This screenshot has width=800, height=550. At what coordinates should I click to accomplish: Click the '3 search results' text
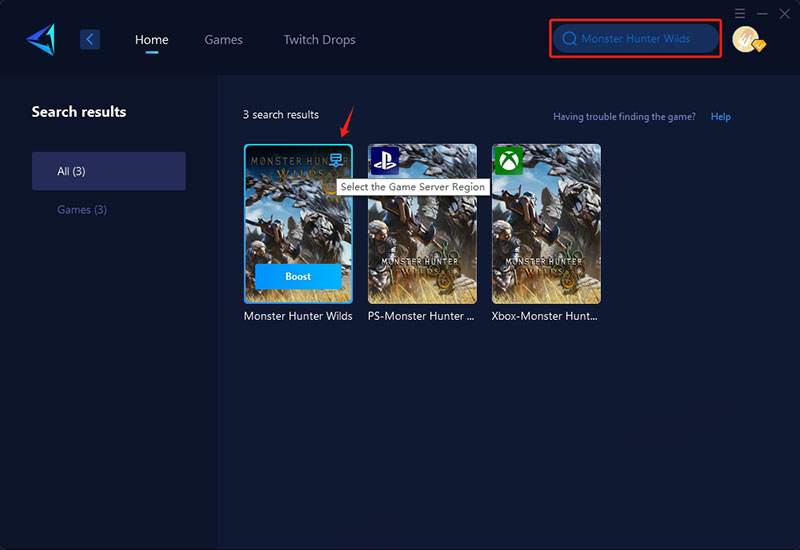pyautogui.click(x=281, y=115)
